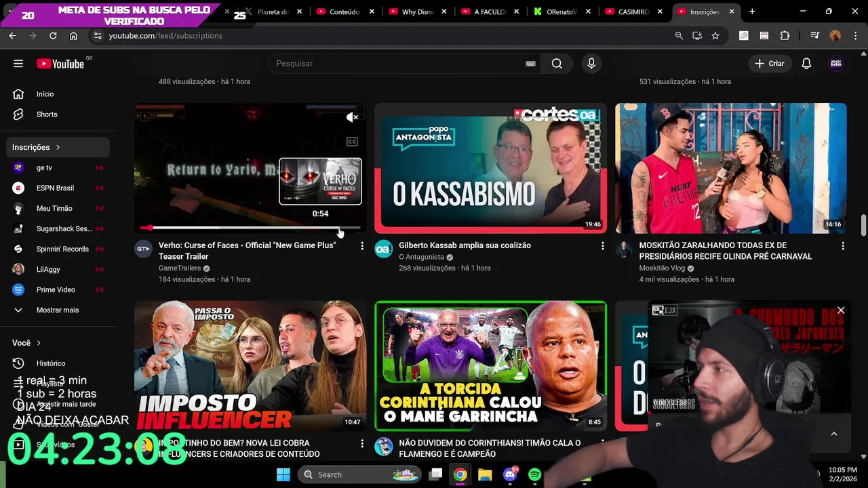Close the overlay with the X button
868x488 pixels.
click(841, 310)
